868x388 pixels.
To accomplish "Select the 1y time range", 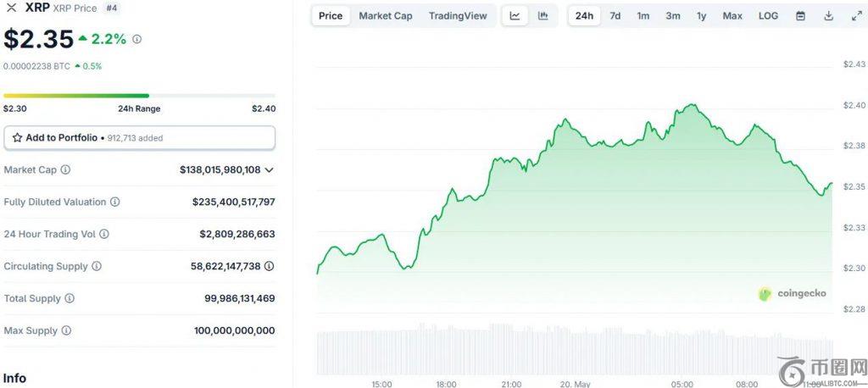I will tap(701, 16).
